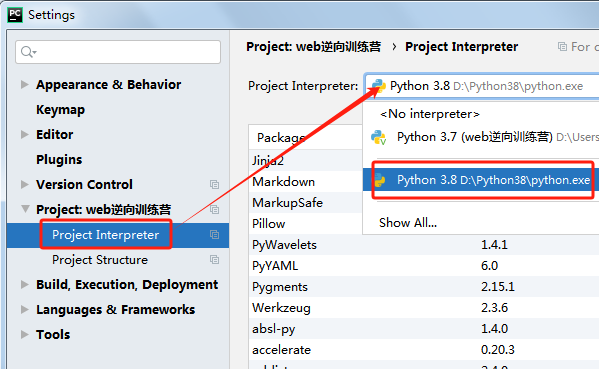Viewport: 599px width, 369px height.
Task: Click the search magnifier icon in settings search
Action: coord(28,52)
